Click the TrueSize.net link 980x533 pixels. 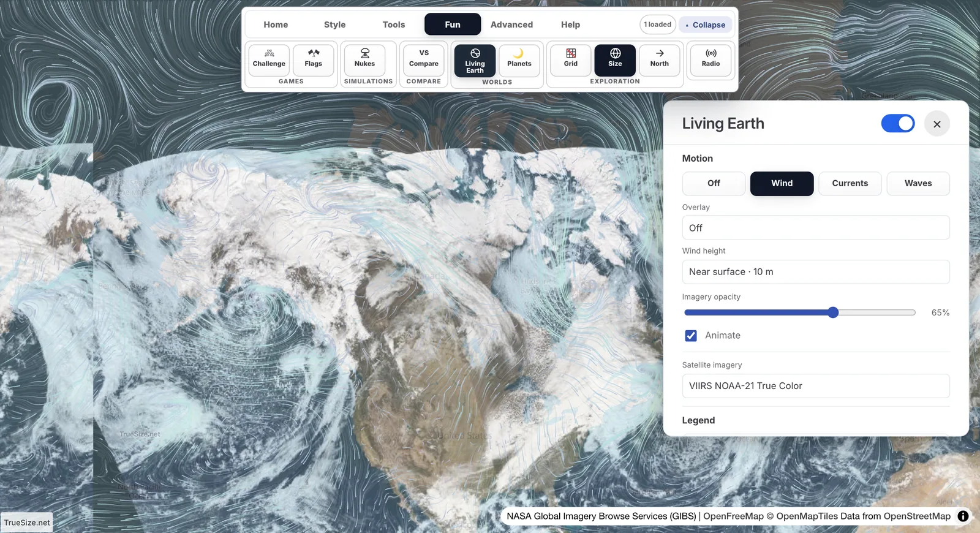click(27, 523)
